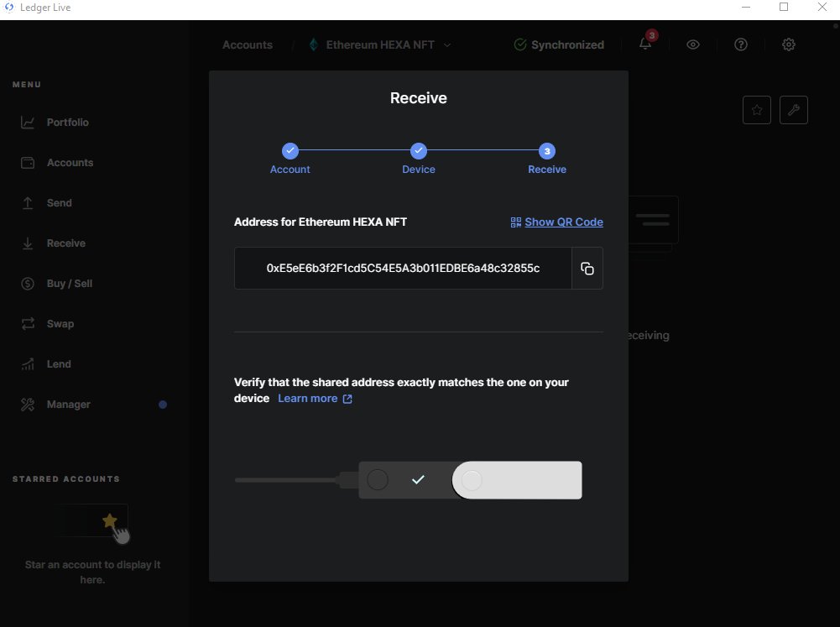The image size is (840, 627).
Task: Click the Buy / Sell dollar icon
Action: click(28, 283)
